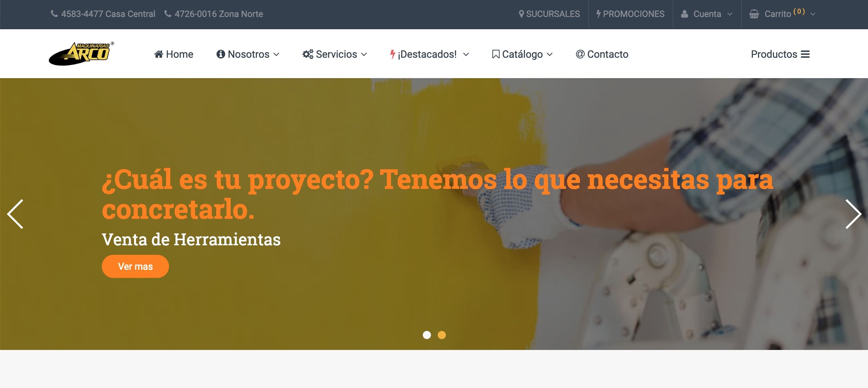This screenshot has width=868, height=388.
Task: Click the Casa Central phone icon
Action: click(54, 14)
